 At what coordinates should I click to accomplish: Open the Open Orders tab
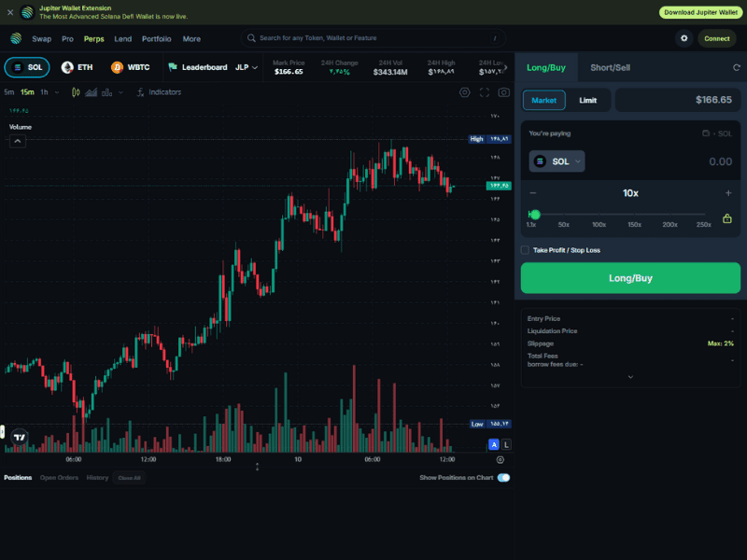tap(59, 478)
